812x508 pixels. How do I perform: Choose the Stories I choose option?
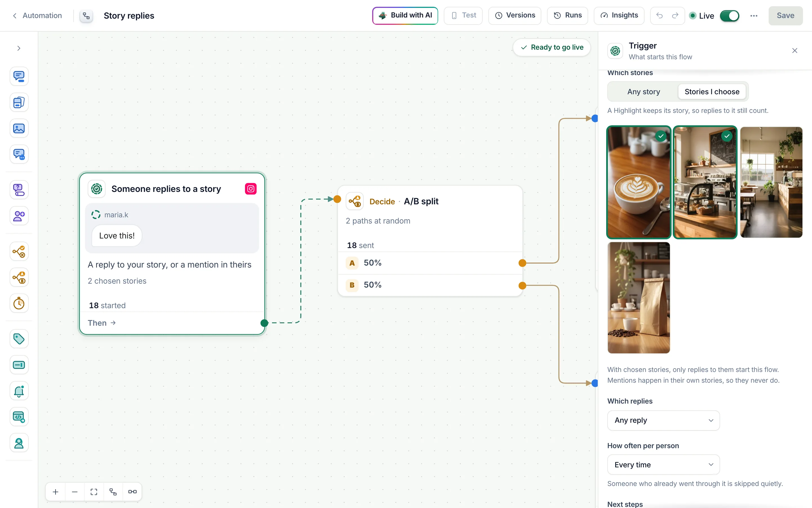[712, 92]
